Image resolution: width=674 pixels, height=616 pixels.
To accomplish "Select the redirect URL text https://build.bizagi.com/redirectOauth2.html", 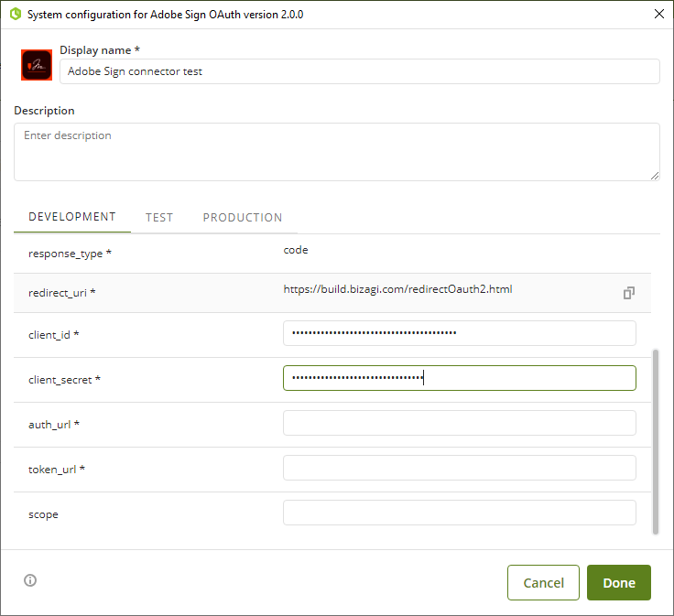I will point(397,289).
